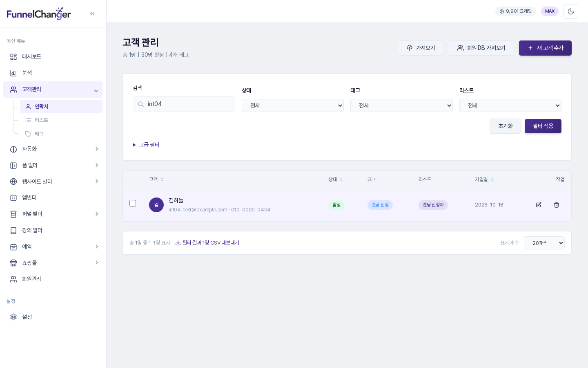Viewport: 588px width, 368px height.
Task: Click the 김 avatar circle
Action: click(156, 205)
